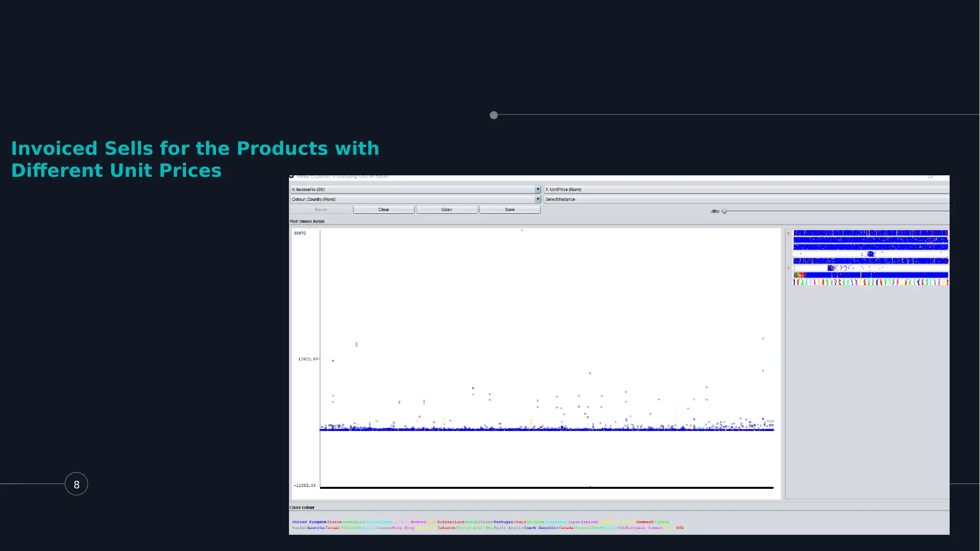The height and width of the screenshot is (551, 980).
Task: Click the Sweden class colour label
Action: [299, 527]
